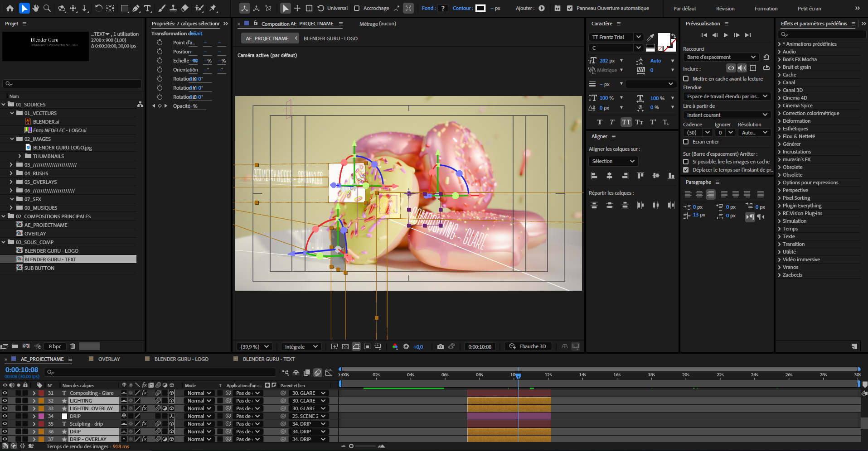Activate the Zoom tool

tap(47, 8)
